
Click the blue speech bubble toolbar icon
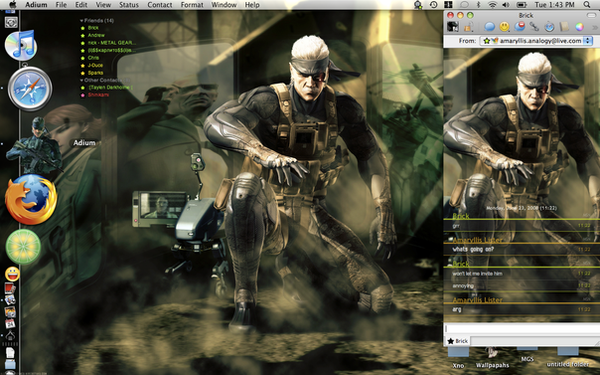[x=489, y=27]
